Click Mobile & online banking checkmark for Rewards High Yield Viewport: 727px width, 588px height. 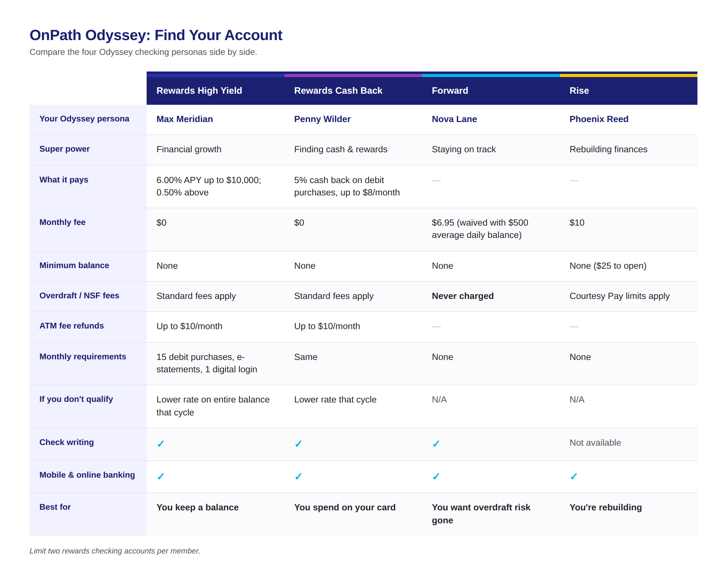[160, 476]
